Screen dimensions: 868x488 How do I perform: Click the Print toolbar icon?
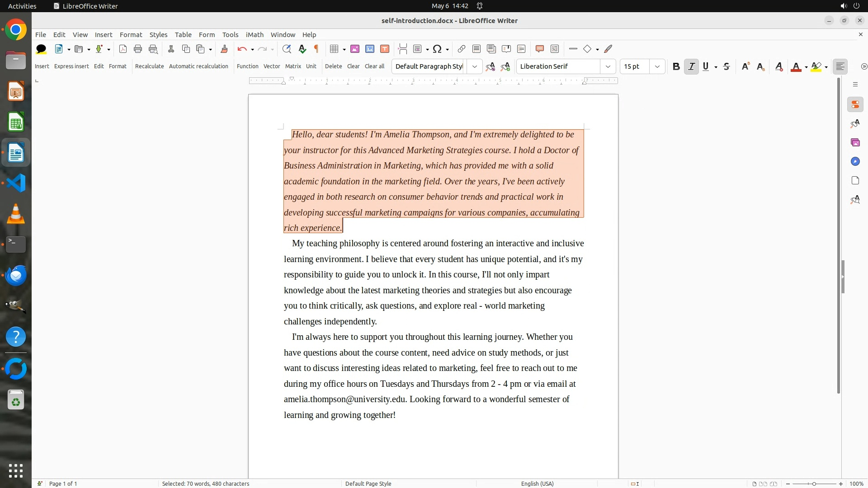click(x=138, y=49)
